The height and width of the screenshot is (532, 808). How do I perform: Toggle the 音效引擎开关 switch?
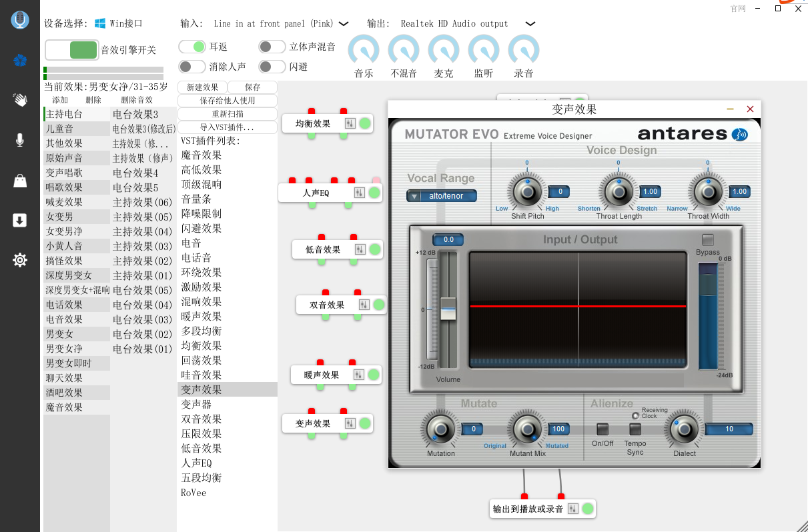[72, 50]
